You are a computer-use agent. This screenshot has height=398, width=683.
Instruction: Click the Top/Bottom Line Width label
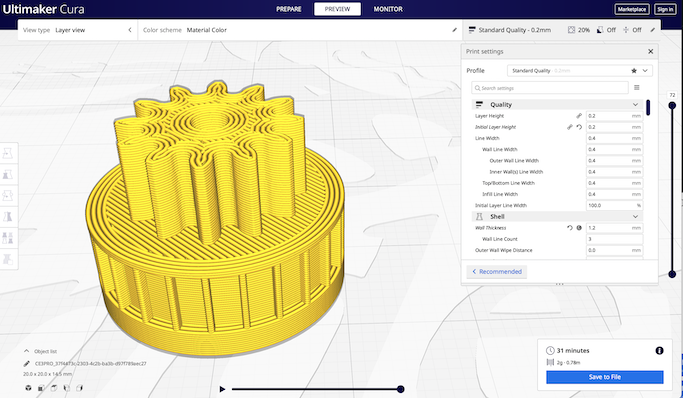point(508,183)
